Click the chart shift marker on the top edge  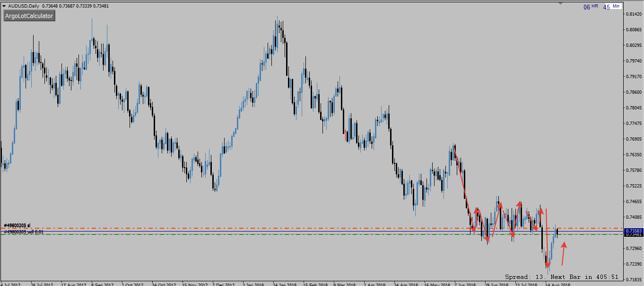tap(561, 3)
